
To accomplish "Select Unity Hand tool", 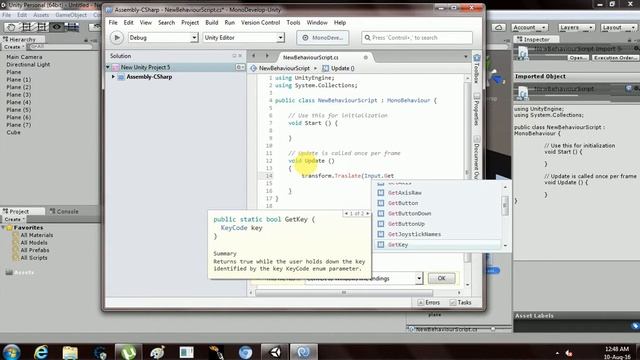I will (x=11, y=27).
